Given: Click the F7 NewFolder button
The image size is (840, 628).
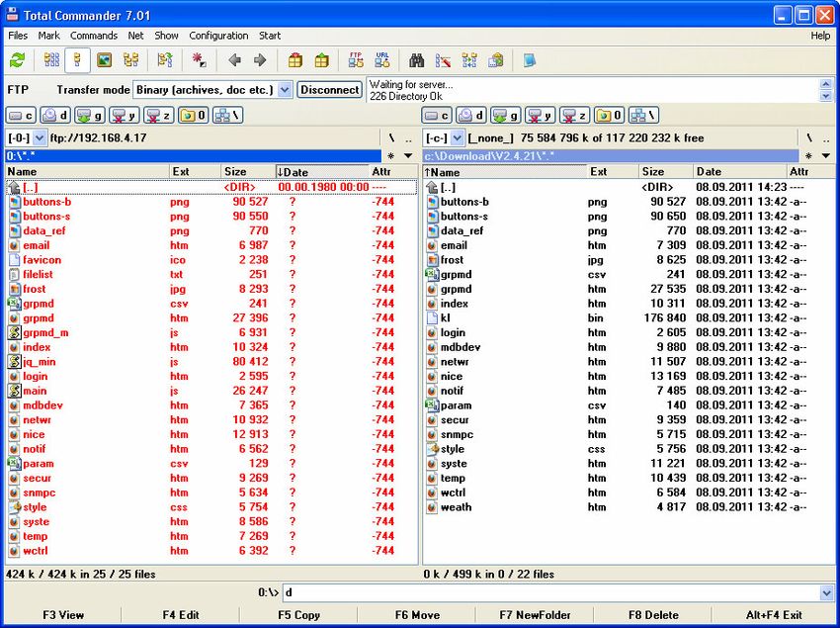Looking at the screenshot, I should click(x=535, y=615).
